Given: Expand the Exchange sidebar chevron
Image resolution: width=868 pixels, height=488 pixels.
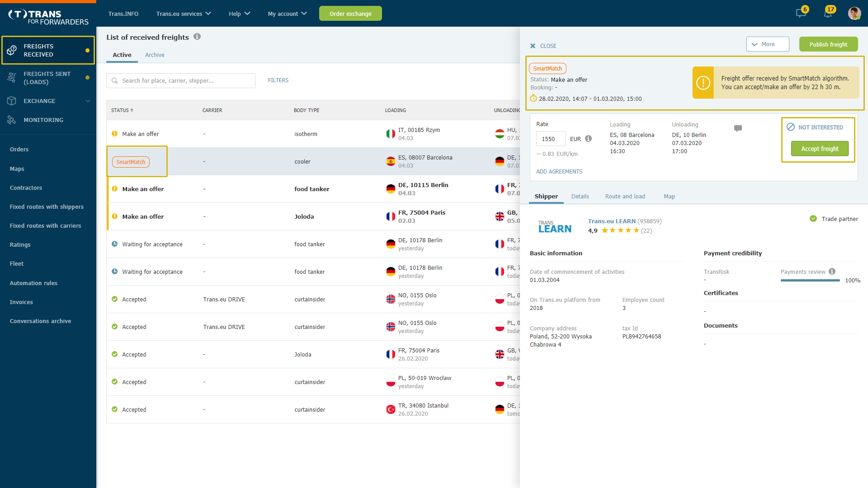Looking at the screenshot, I should pyautogui.click(x=88, y=101).
